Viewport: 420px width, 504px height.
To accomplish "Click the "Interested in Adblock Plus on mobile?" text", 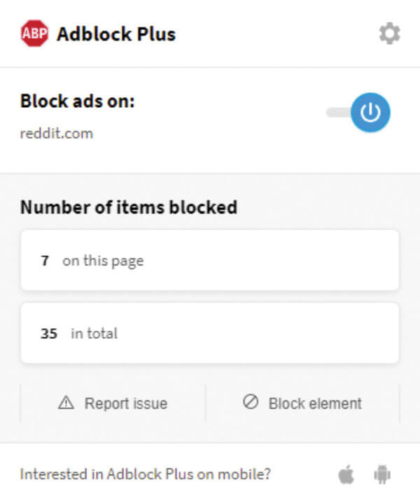I will pos(145,475).
